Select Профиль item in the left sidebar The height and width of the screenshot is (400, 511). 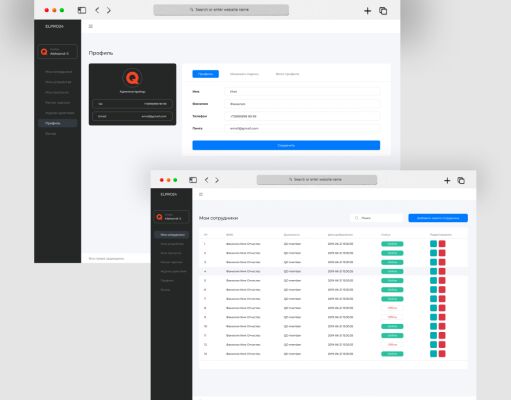pos(58,123)
